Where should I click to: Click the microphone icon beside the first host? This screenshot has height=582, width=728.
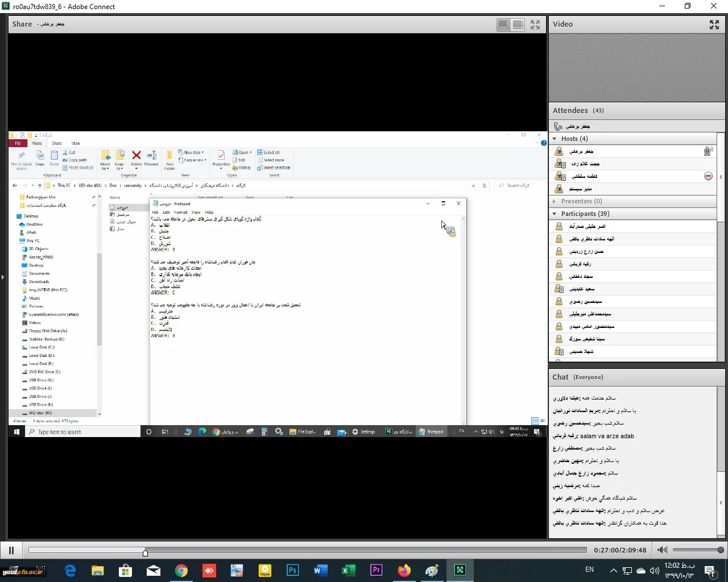click(708, 151)
